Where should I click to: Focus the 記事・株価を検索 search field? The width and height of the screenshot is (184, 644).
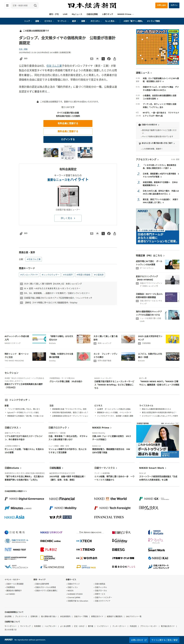22,5
